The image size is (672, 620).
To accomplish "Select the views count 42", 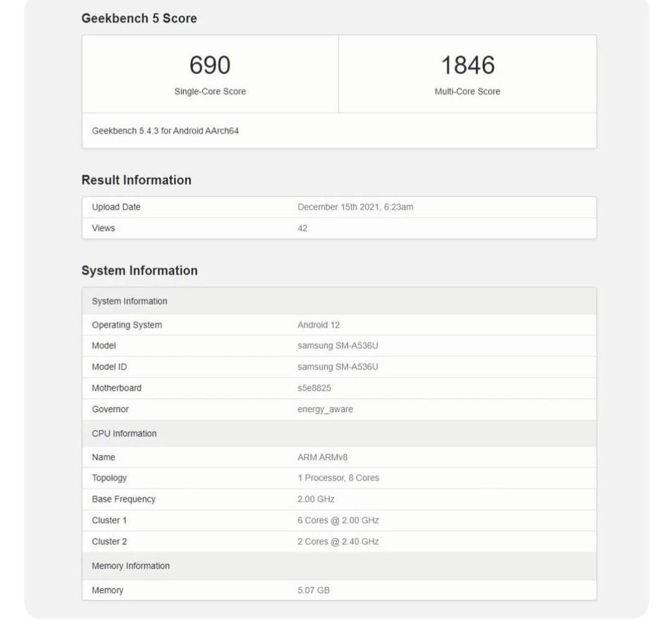I will coord(302,229).
